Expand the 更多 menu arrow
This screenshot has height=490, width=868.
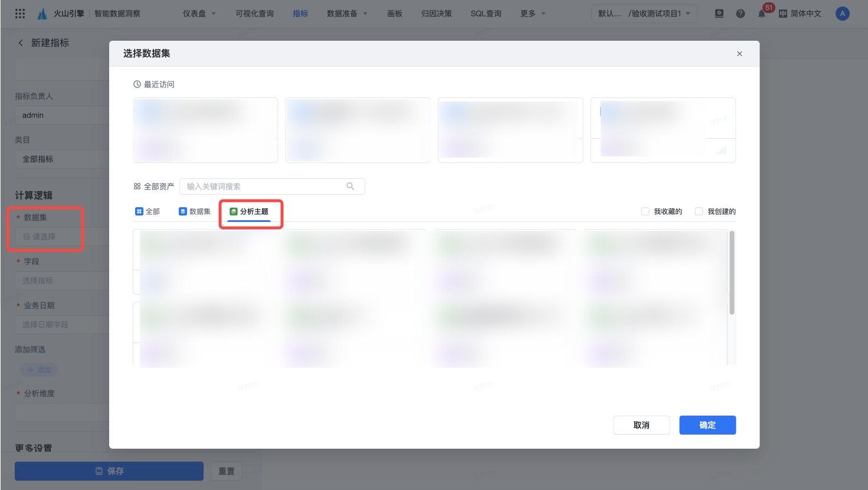pyautogui.click(x=543, y=14)
